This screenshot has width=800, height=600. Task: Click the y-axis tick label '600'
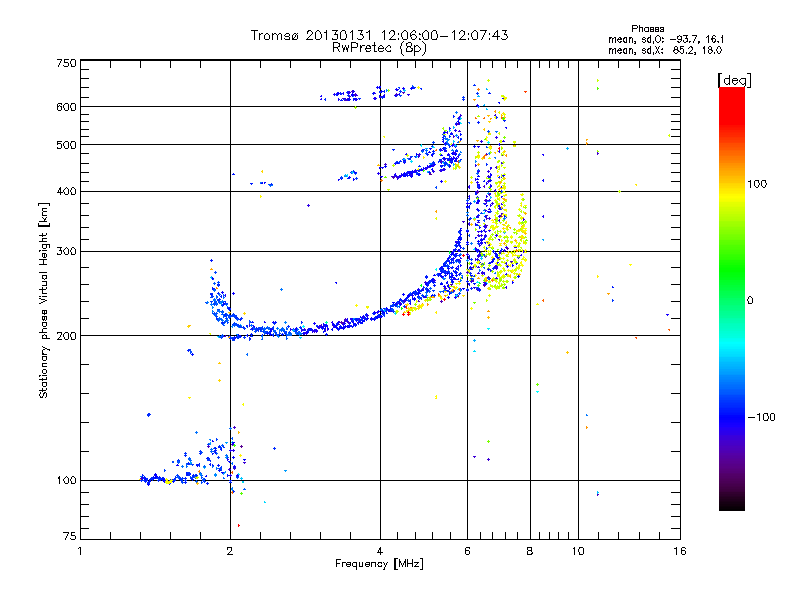coord(66,107)
